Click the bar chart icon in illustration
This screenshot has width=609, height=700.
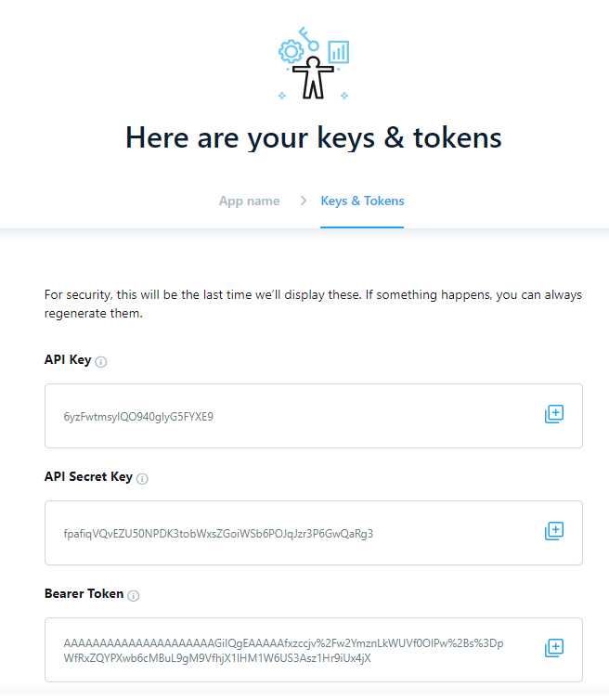(x=339, y=52)
